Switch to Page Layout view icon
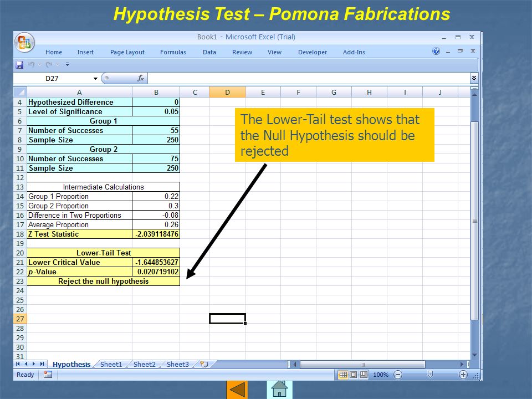This screenshot has height=399, width=532. 353,375
